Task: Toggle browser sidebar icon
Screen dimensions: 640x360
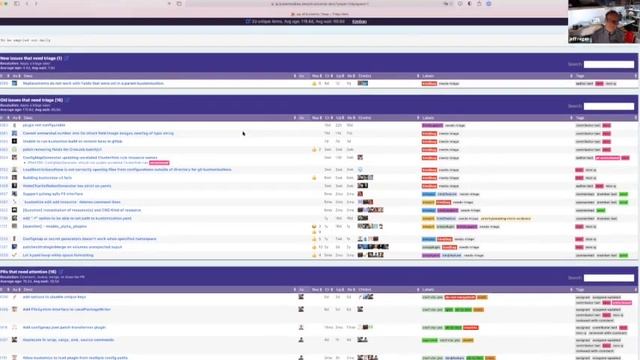Action: (17, 4)
